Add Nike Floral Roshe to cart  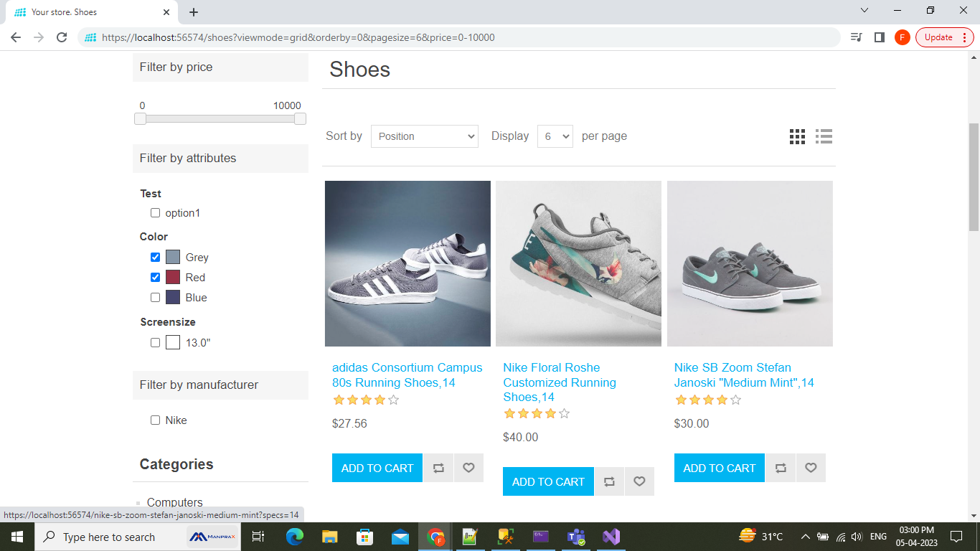(548, 481)
